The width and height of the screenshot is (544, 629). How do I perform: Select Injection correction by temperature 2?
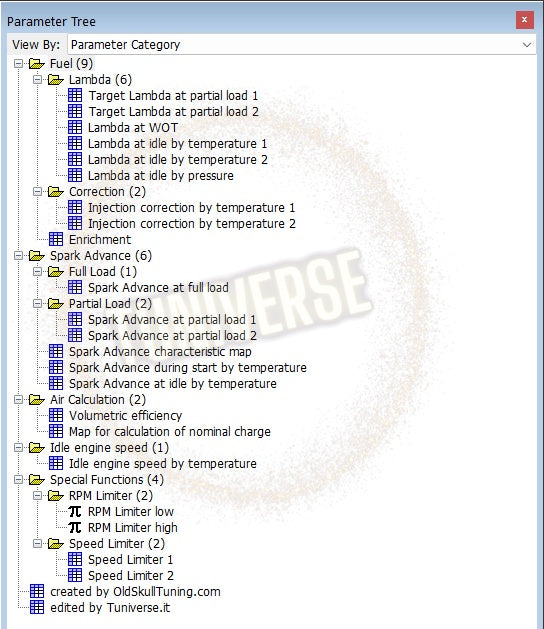pyautogui.click(x=192, y=223)
